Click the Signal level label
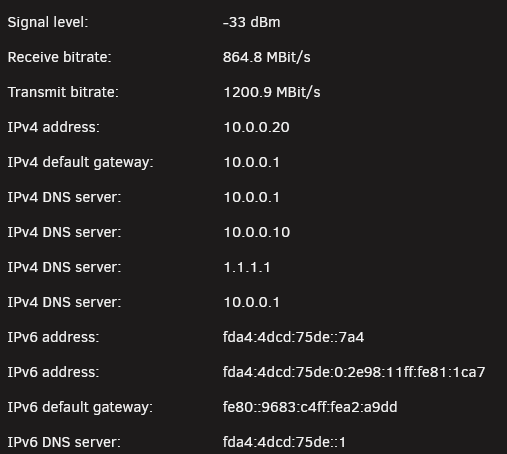507x454 pixels. point(48,23)
